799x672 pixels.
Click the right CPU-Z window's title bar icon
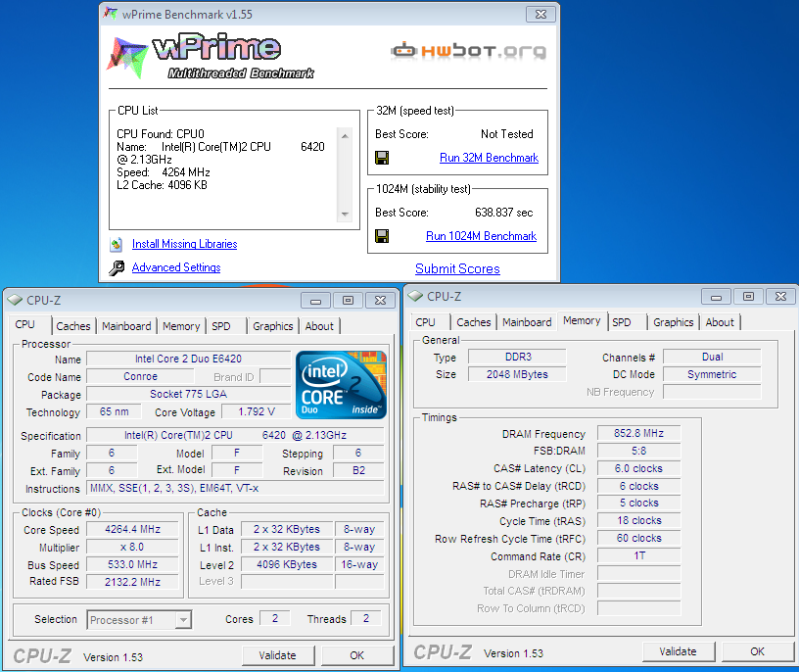pyautogui.click(x=416, y=296)
